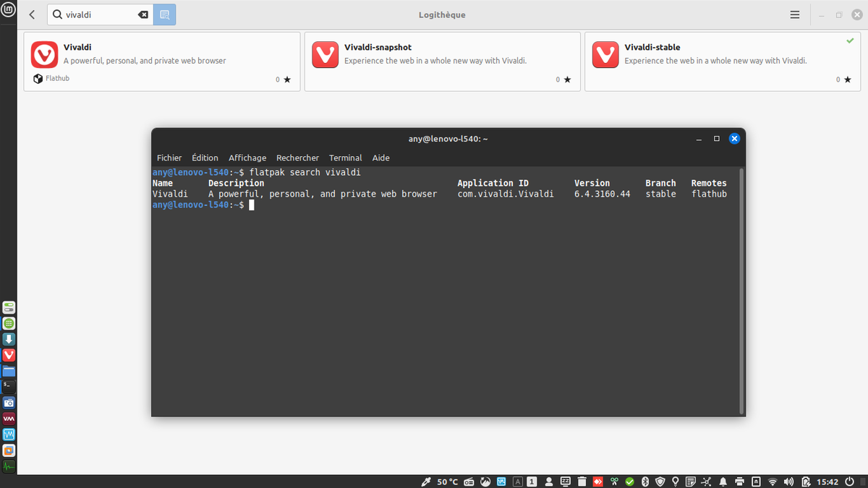Click the terminal window vertical scrollbar
The width and height of the screenshot is (868, 488).
point(742,291)
